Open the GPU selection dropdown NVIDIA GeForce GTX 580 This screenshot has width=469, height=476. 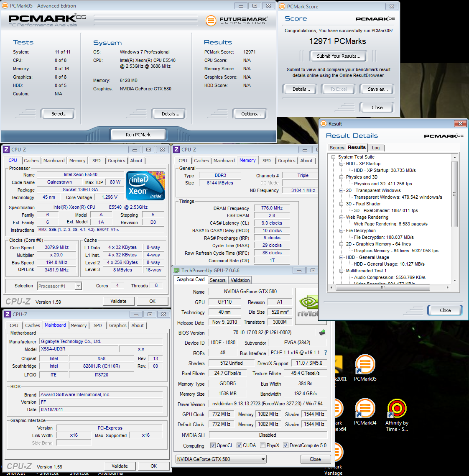[221, 459]
